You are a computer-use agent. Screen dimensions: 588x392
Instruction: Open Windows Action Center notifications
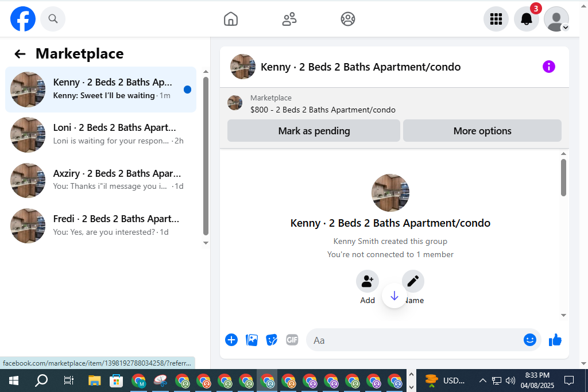point(569,381)
